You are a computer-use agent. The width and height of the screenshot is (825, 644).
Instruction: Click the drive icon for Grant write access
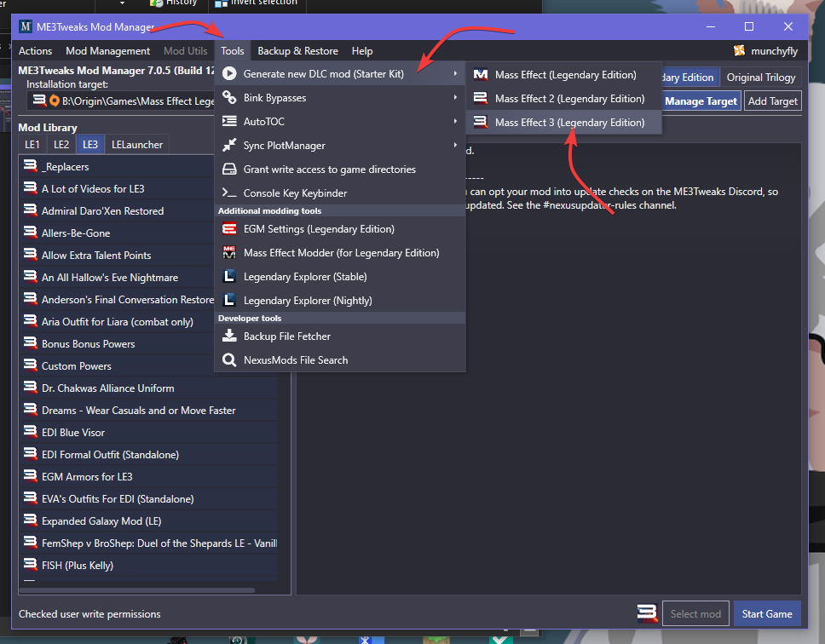click(229, 170)
